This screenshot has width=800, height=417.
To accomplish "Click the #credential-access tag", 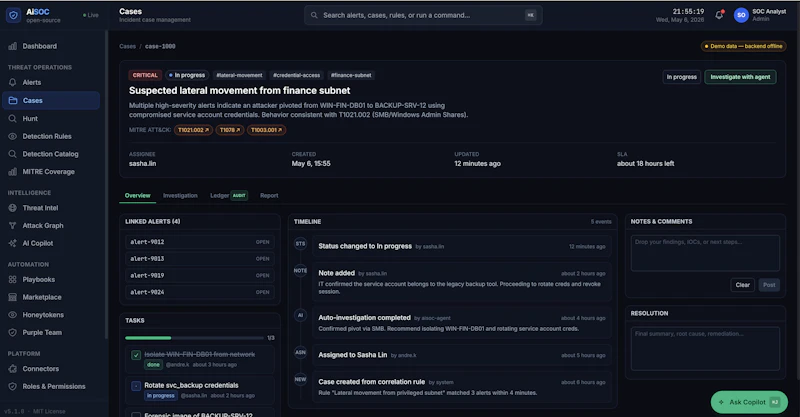I will point(296,76).
